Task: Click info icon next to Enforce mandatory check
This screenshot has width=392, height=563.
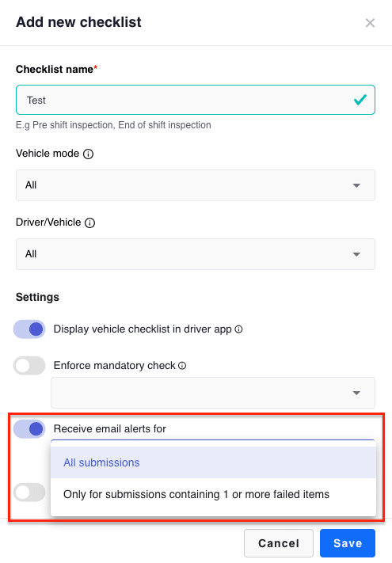Action: tap(182, 366)
